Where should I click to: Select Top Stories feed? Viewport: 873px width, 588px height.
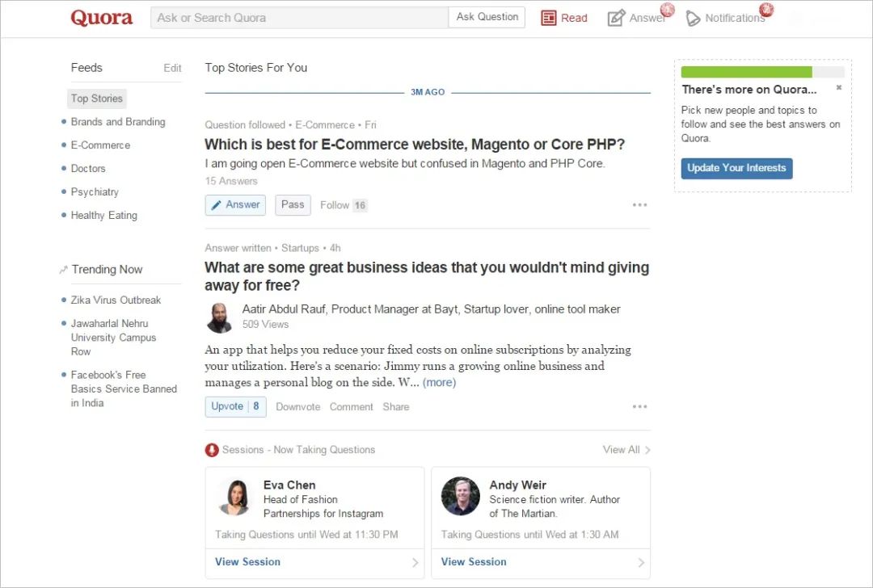click(97, 99)
